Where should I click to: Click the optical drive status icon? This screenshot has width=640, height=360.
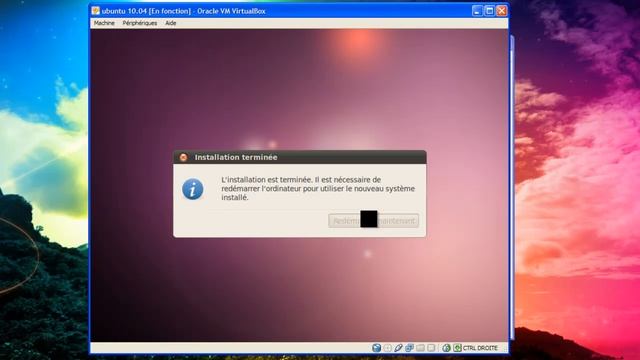pyautogui.click(x=387, y=348)
